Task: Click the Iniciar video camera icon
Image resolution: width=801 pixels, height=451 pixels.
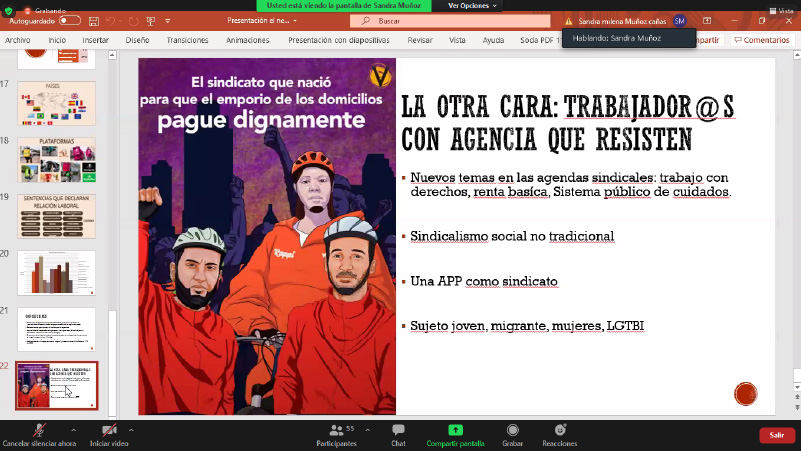Action: [x=109, y=430]
